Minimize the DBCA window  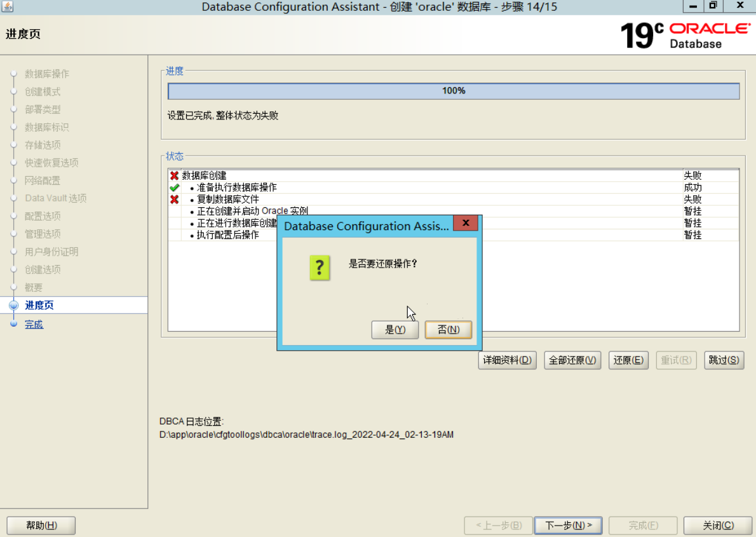coord(693,6)
